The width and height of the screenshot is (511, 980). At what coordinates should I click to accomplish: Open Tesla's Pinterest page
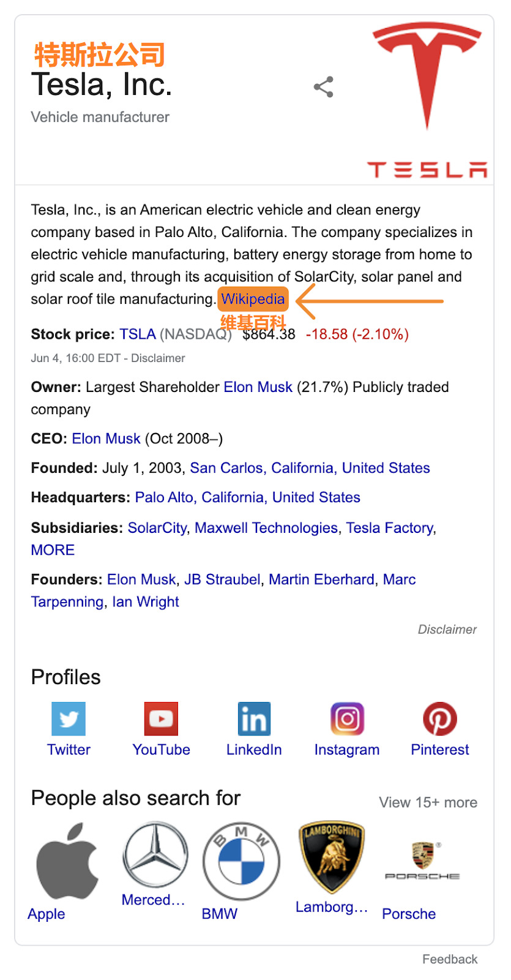point(439,719)
